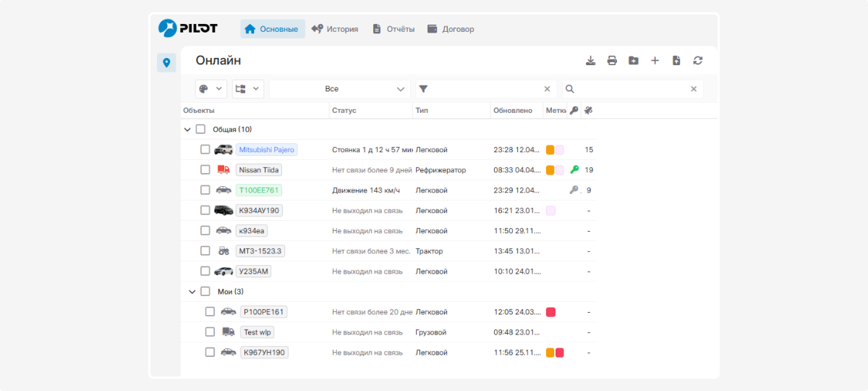Click the green key icon for Nissan Tiida
Viewport: 868px width, 391px height.
click(x=574, y=169)
